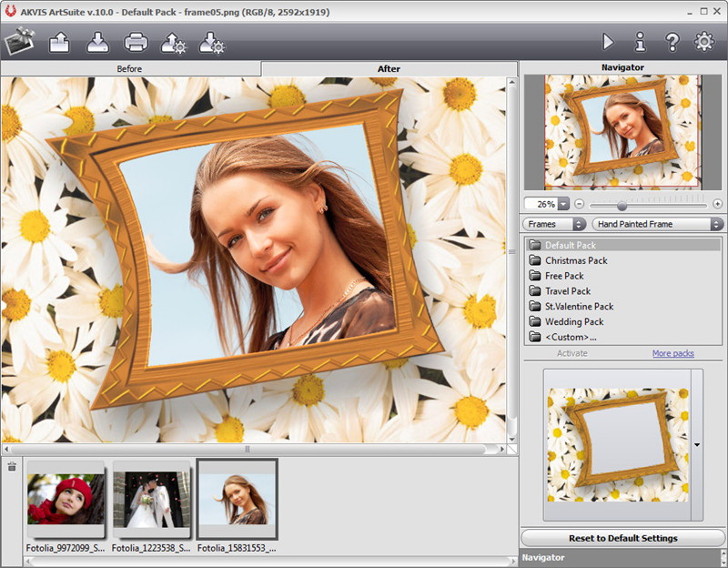The width and height of the screenshot is (728, 568).
Task: Open the 26% zoom level dropdown
Action: (x=563, y=205)
